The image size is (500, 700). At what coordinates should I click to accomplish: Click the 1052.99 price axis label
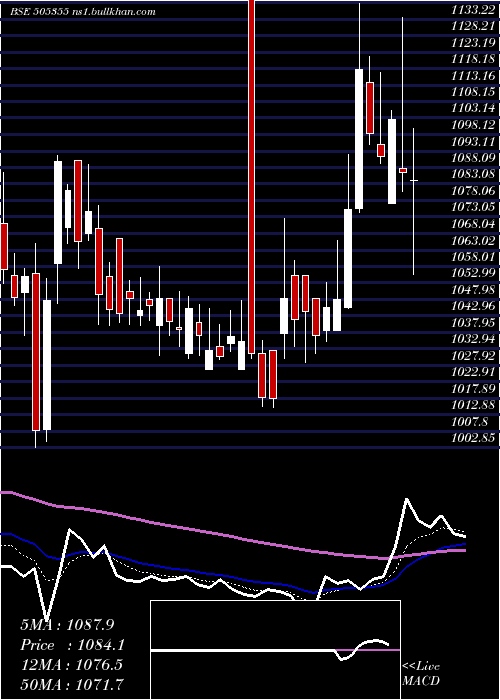[473, 273]
